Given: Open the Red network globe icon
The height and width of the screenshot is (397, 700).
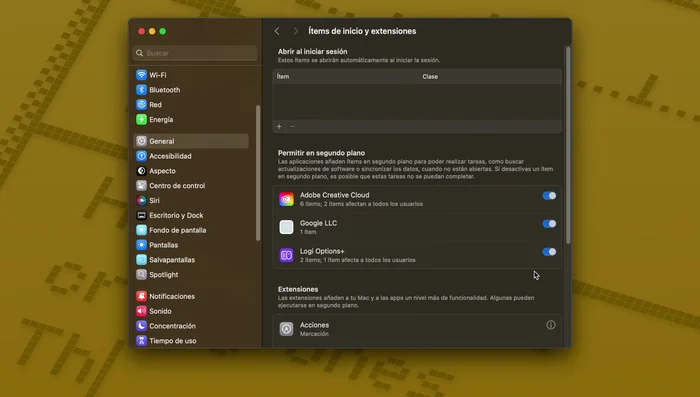Looking at the screenshot, I should pos(142,104).
